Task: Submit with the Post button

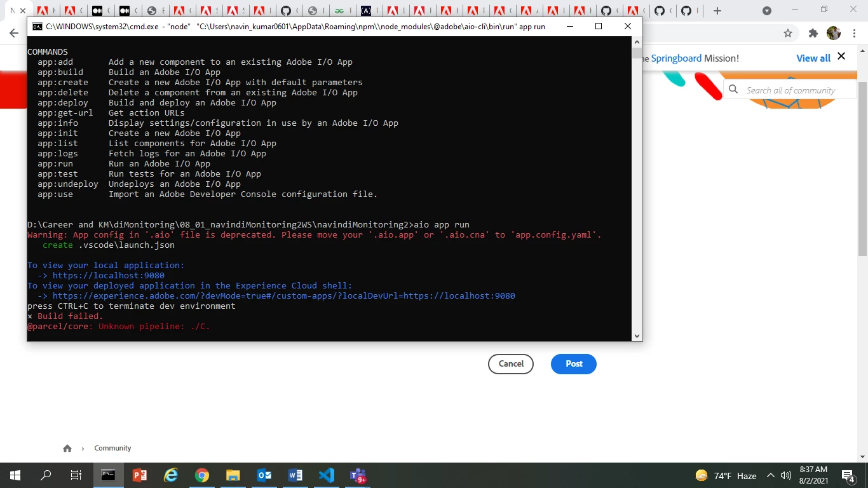Action: coord(574,364)
